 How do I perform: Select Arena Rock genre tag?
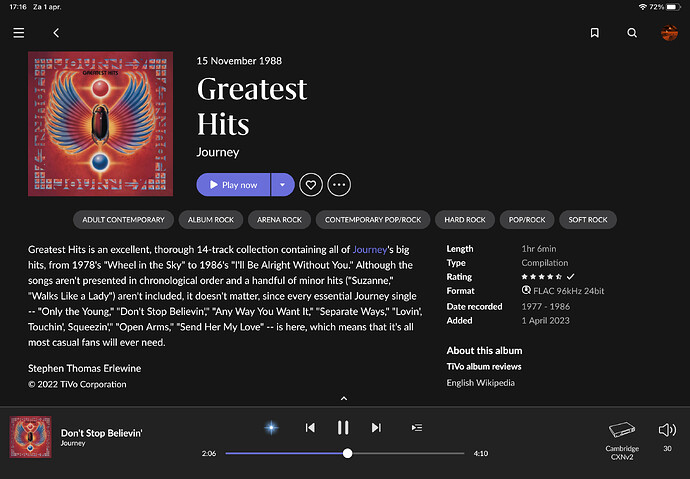[x=279, y=219]
